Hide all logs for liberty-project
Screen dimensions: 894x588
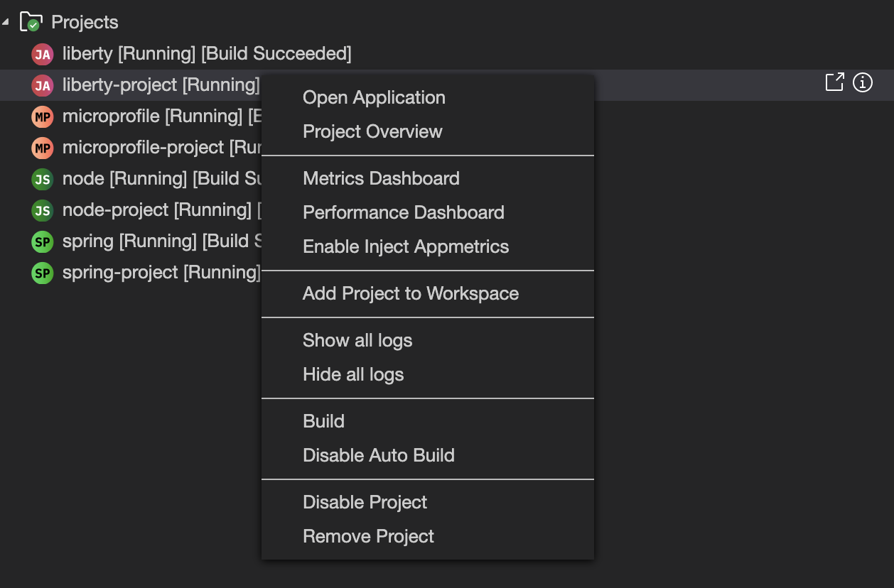[x=353, y=374]
